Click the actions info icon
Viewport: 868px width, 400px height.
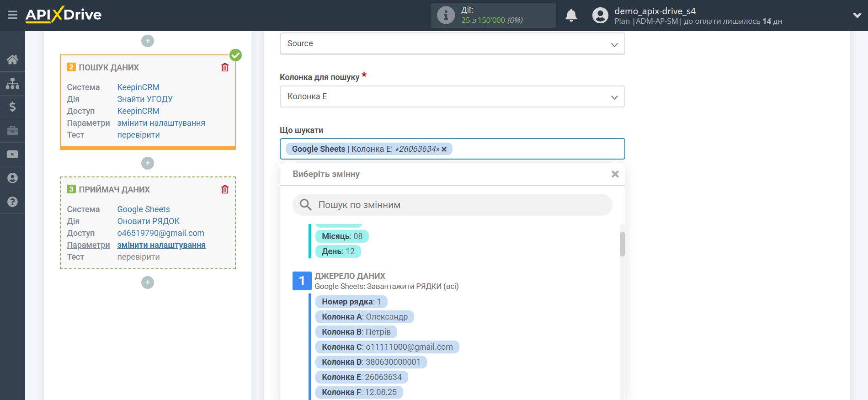click(x=446, y=15)
